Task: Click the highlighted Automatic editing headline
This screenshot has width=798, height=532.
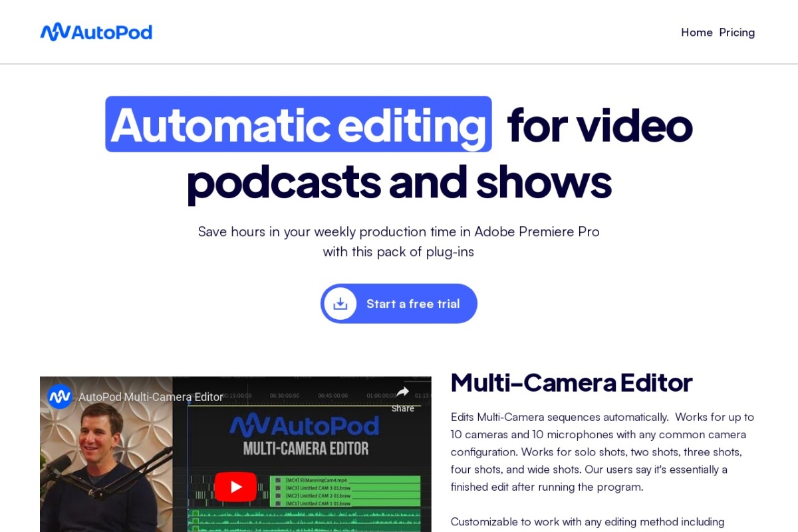Action: [x=298, y=124]
